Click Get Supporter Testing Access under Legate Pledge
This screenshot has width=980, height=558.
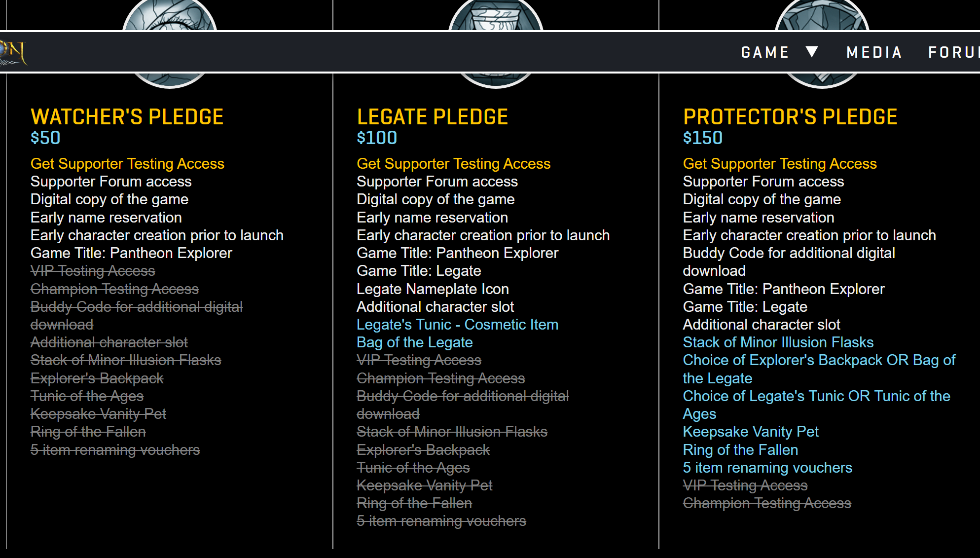point(453,163)
